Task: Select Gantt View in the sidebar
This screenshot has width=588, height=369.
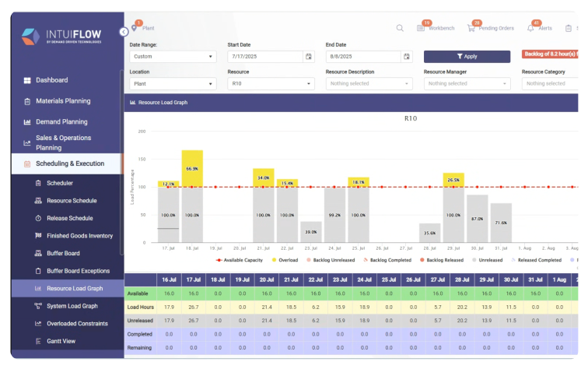Action: [62, 341]
